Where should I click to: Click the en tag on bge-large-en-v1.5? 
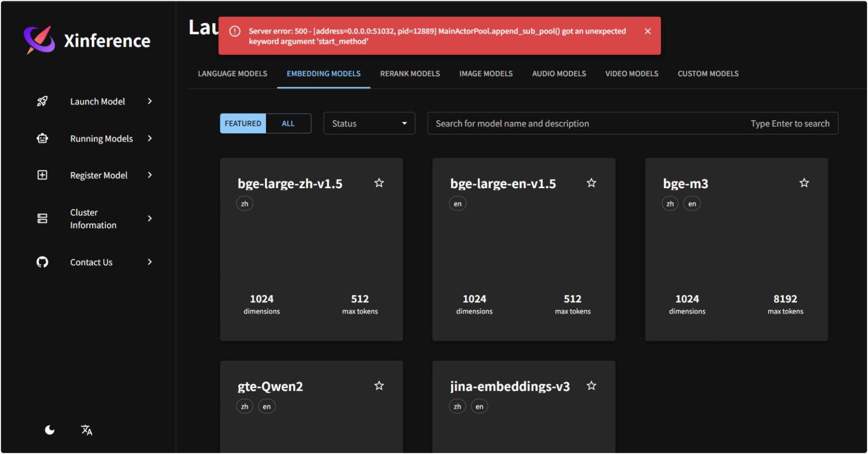pyautogui.click(x=458, y=204)
